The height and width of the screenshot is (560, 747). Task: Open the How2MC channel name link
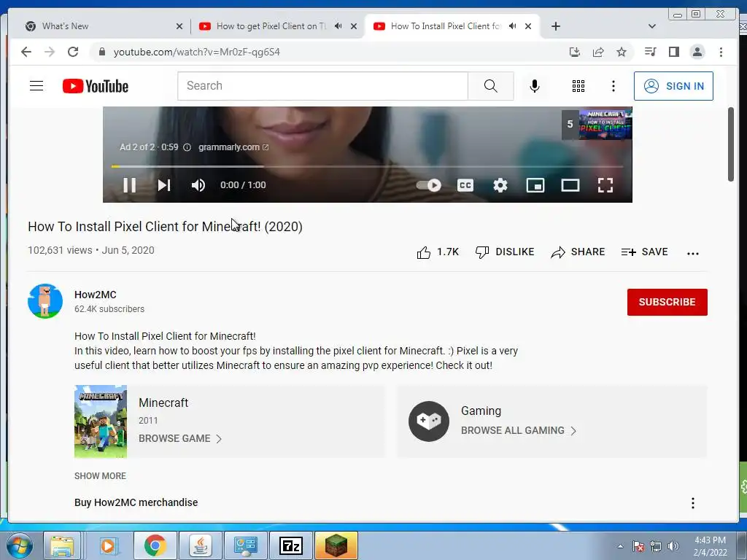[x=96, y=295]
